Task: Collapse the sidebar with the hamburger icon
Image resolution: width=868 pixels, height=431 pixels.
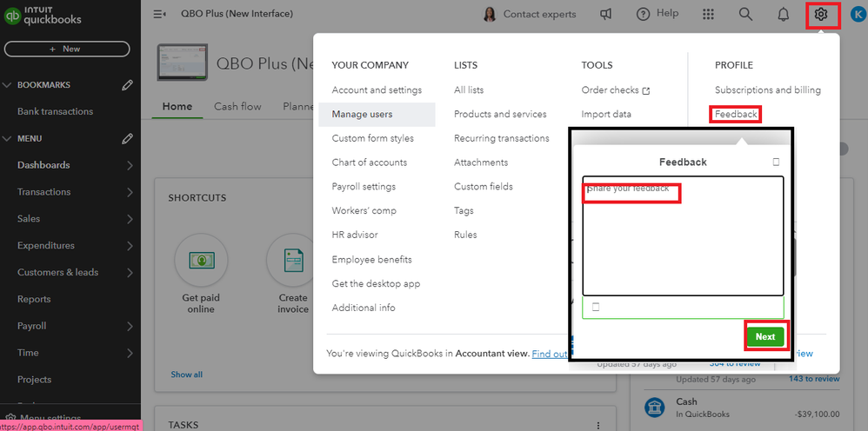Action: click(x=159, y=14)
